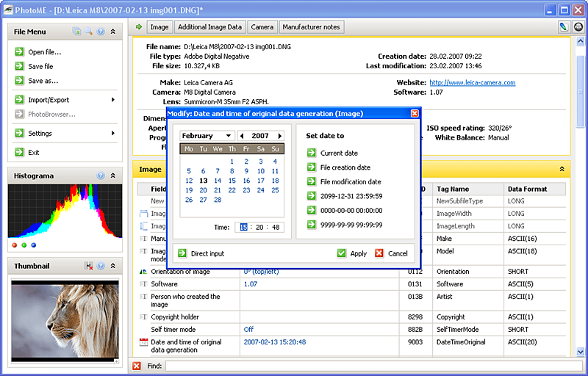
Task: Switch to the Manufacturer notes tab
Action: [x=311, y=27]
